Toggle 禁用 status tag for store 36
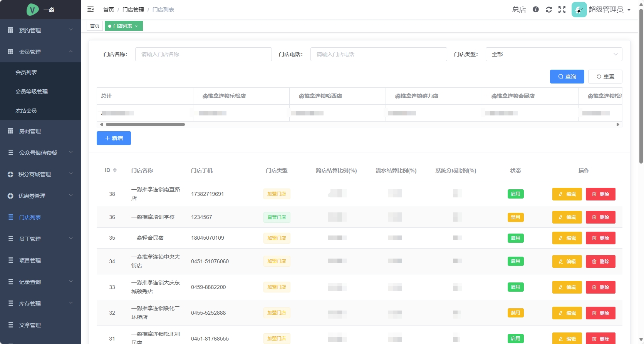The height and width of the screenshot is (344, 644). point(515,217)
